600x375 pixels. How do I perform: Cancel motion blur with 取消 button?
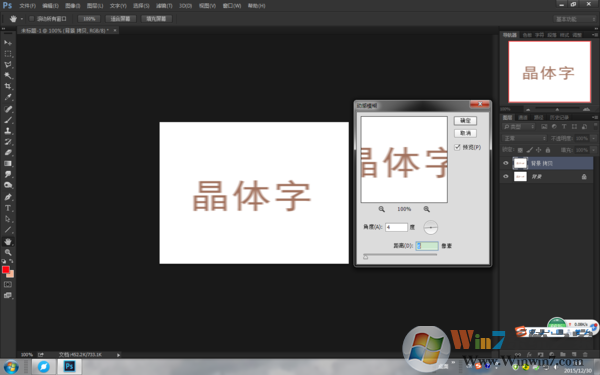click(x=465, y=133)
